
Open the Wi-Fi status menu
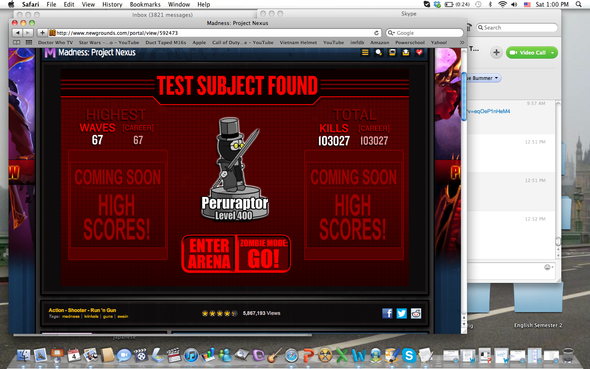pyautogui.click(x=502, y=5)
